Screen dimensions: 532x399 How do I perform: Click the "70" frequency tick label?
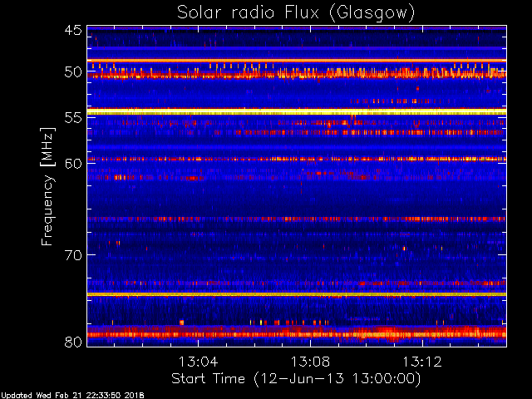73,255
